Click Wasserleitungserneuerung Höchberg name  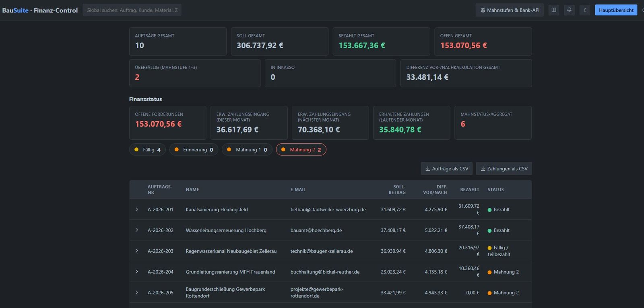click(226, 230)
